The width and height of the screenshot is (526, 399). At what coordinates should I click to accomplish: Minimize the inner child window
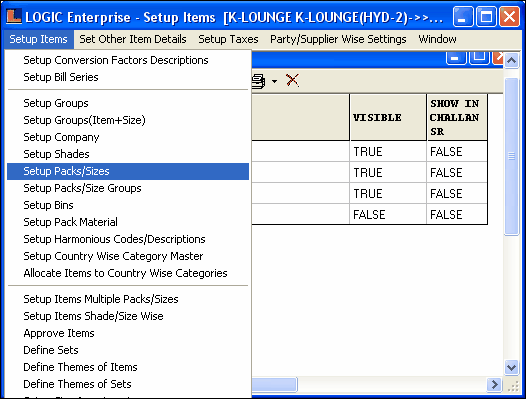pos(456,58)
